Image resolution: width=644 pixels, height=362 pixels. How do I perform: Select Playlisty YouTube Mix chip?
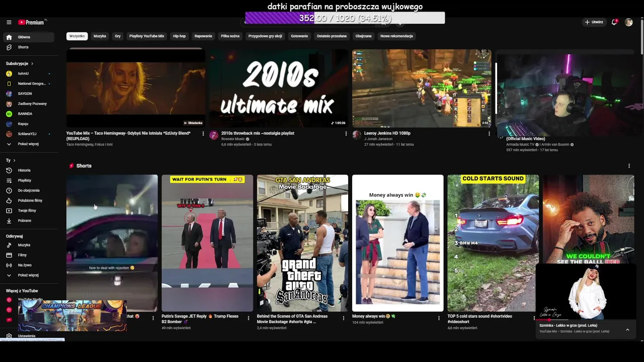(146, 36)
